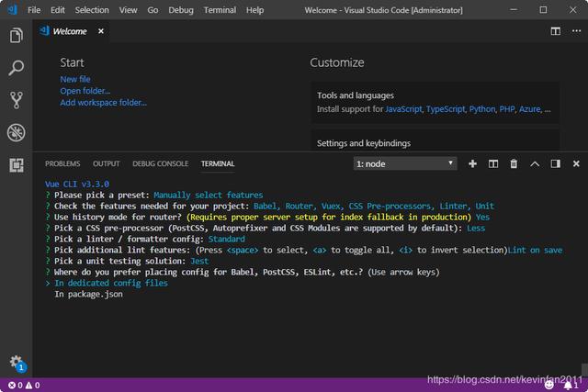This screenshot has width=588, height=392.
Task: Open the File menu
Action: coord(34,10)
